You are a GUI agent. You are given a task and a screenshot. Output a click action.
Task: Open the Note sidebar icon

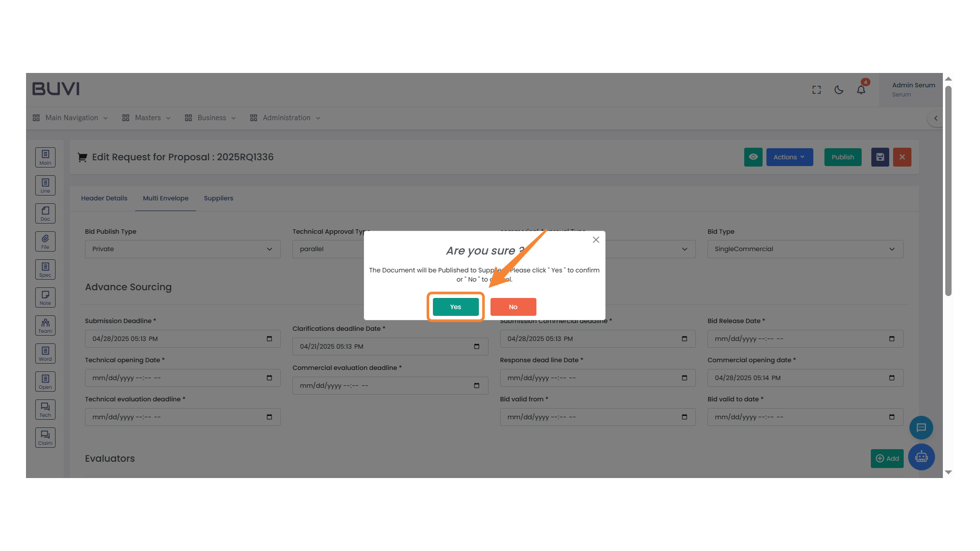pos(45,297)
